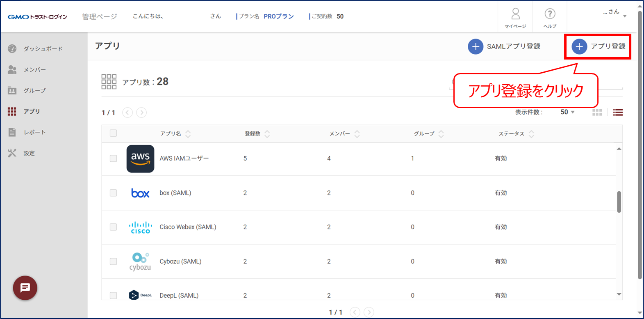The width and height of the screenshot is (644, 319).
Task: Open the DeepL (SAML) app name
Action: (179, 296)
